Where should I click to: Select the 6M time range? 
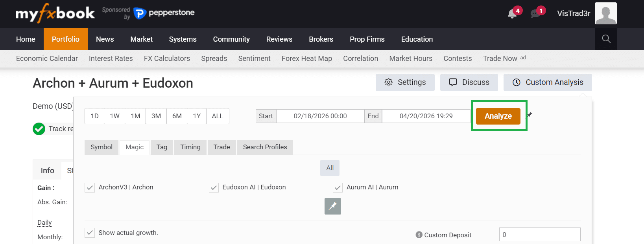[177, 116]
